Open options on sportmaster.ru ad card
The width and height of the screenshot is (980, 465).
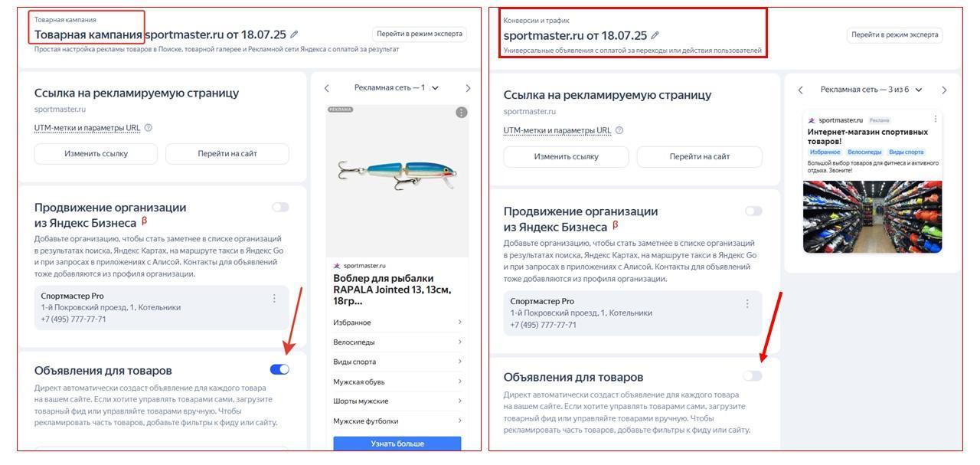click(x=935, y=120)
